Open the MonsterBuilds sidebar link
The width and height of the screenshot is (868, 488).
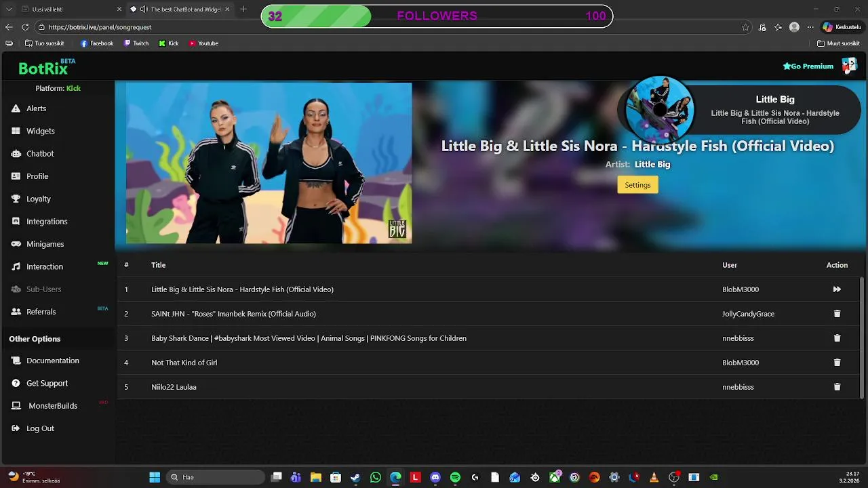click(52, 406)
